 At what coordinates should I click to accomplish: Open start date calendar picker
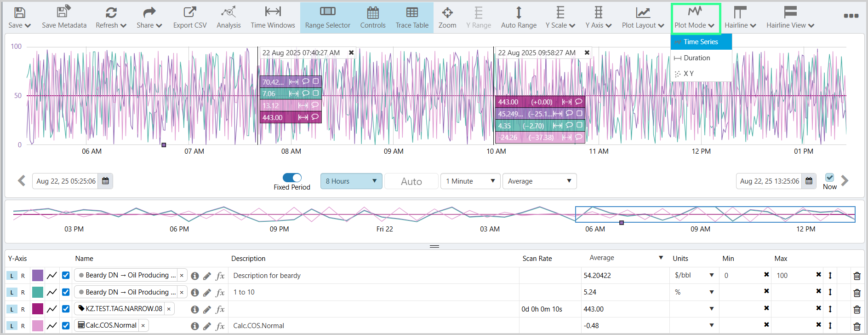click(105, 181)
